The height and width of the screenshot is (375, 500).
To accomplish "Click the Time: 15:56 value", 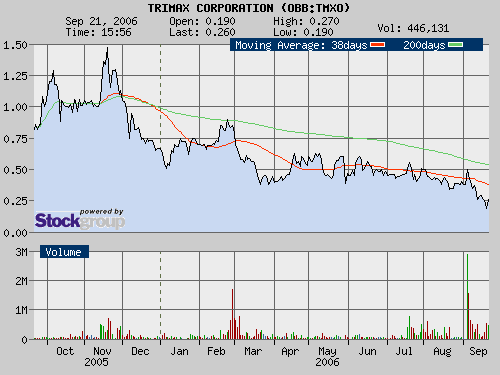I will 99,32.
